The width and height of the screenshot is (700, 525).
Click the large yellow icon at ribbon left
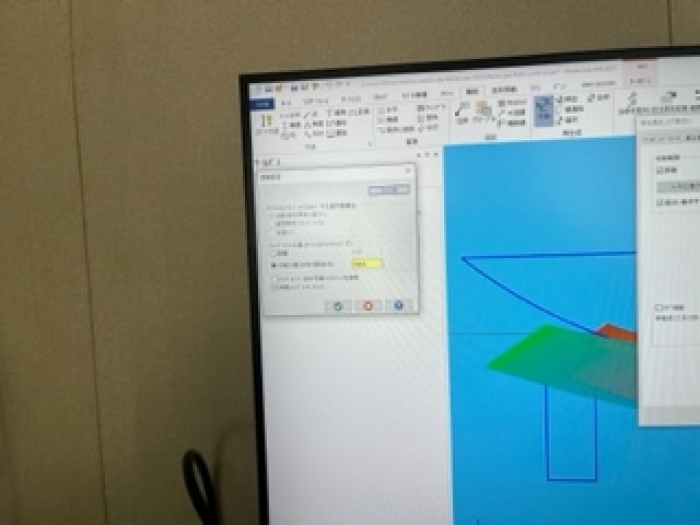coord(267,122)
